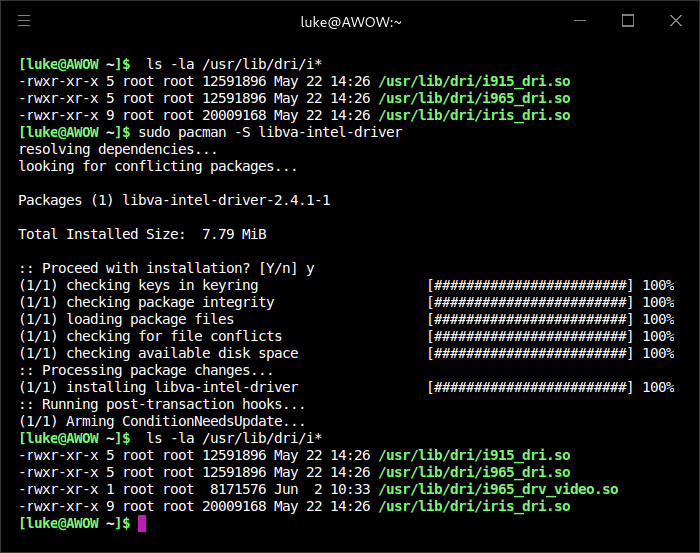This screenshot has height=553, width=700.
Task: Click 'looking for conflicting packages...' line
Action: point(158,166)
